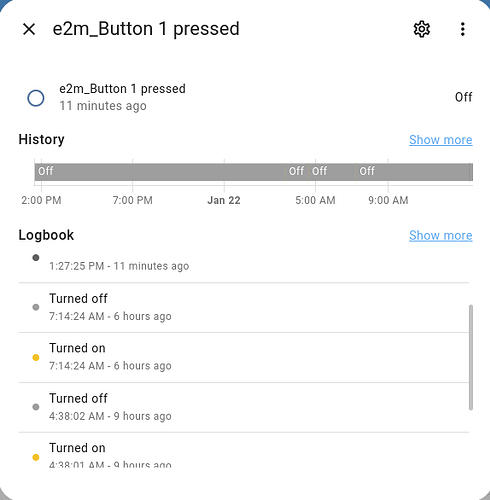This screenshot has height=500, width=490.
Task: Open the Turned on 7:14:24 AM logbook entry
Action: pos(244,357)
